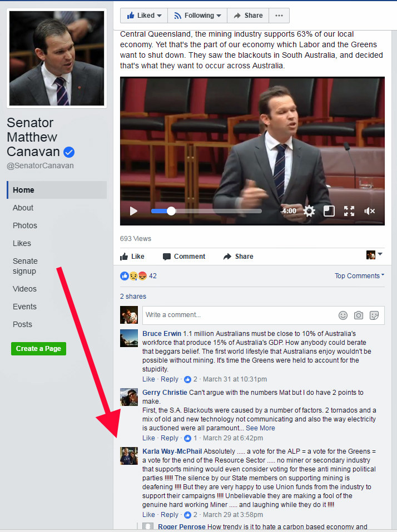Image resolution: width=397 pixels, height=532 pixels.
Task: Select Home in the page sidebar
Action: [x=57, y=190]
